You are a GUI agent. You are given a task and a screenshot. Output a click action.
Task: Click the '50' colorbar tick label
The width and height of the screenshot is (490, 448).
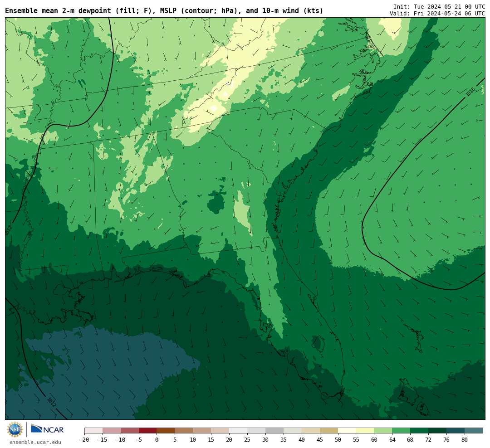pyautogui.click(x=338, y=440)
